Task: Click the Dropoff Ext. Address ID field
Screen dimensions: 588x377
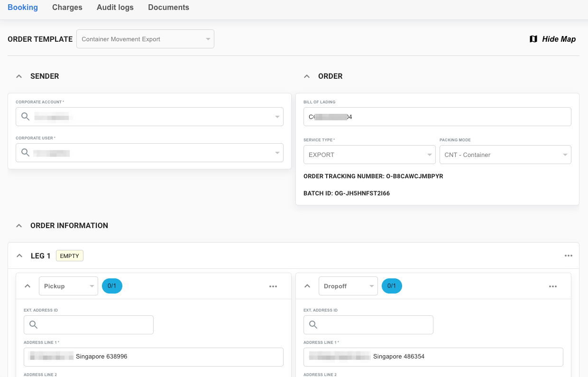Action: (x=368, y=325)
